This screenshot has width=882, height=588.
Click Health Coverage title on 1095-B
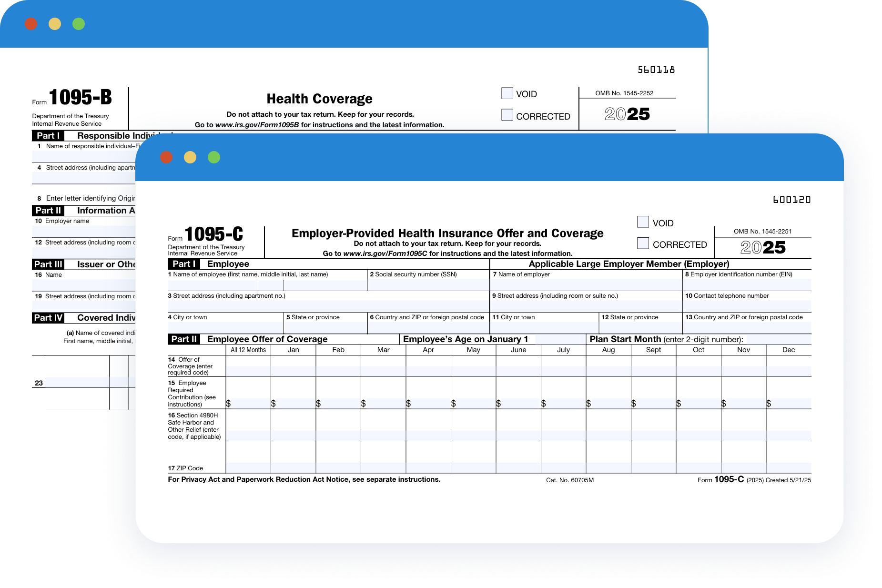[x=319, y=99]
